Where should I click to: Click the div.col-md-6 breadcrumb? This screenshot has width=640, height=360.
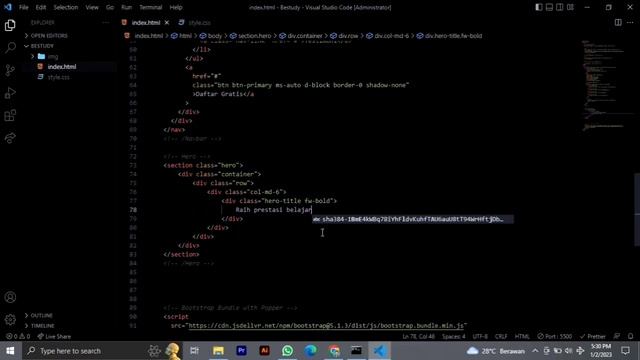pyautogui.click(x=391, y=36)
